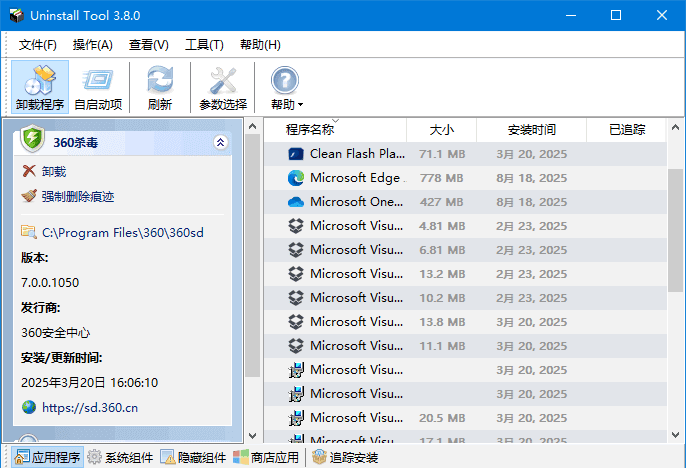This screenshot has width=686, height=468.
Task: Select the Clean Flash Pla... row name
Action: click(357, 154)
